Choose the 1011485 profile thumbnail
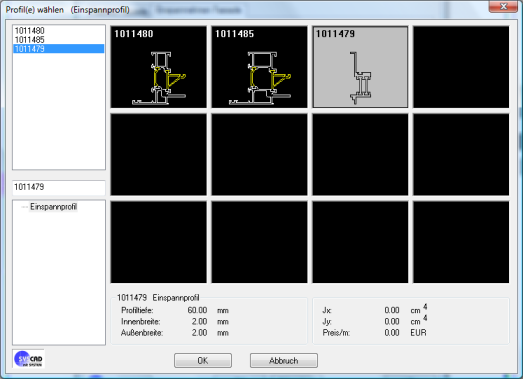The image size is (523, 379). [x=259, y=67]
